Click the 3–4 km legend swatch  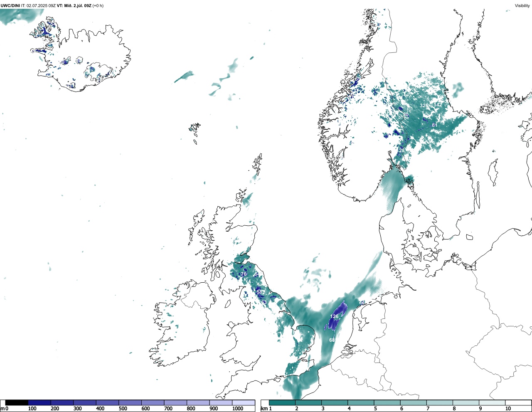pyautogui.click(x=335, y=402)
